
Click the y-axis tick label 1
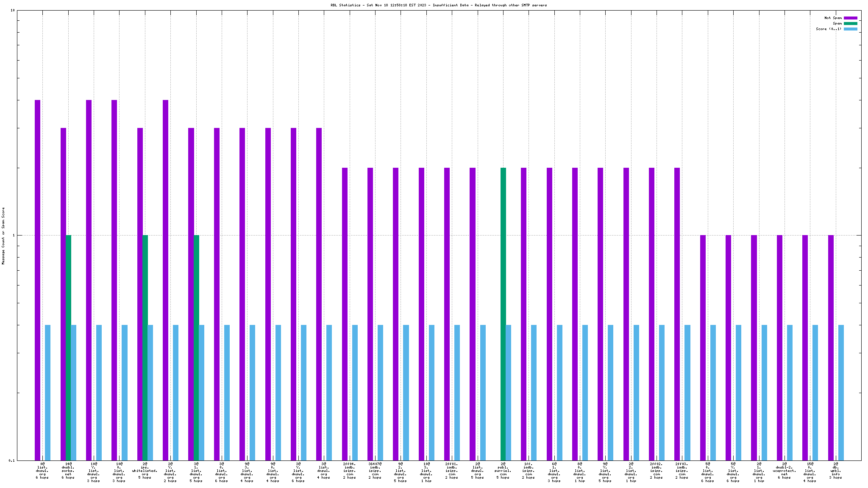click(x=14, y=236)
